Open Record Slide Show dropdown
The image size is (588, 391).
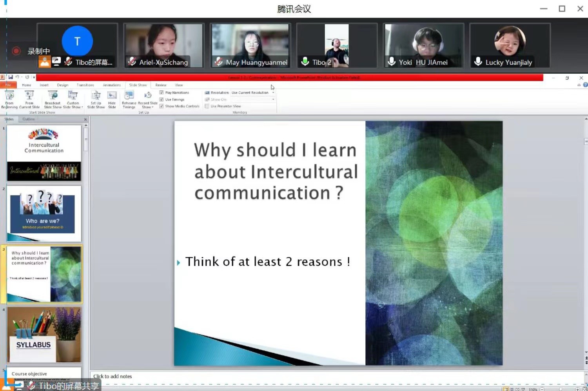tap(148, 100)
